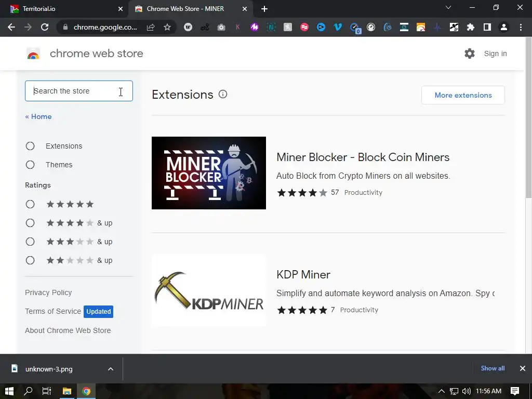Open Windows taskbar search
Screen dimensions: 532x399
click(28, 391)
